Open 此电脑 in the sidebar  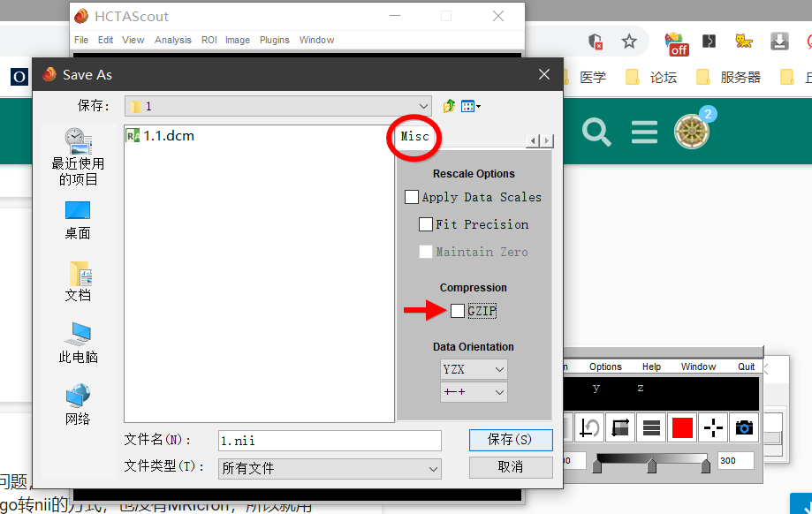click(x=78, y=343)
